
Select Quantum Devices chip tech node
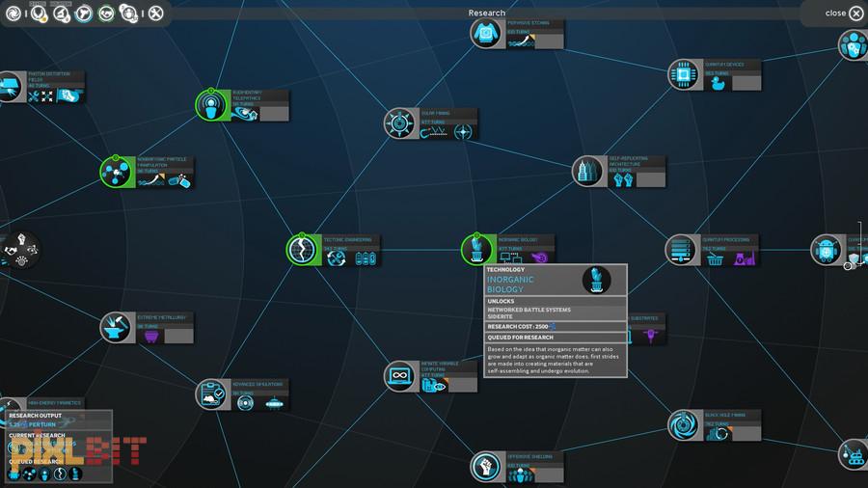[683, 74]
